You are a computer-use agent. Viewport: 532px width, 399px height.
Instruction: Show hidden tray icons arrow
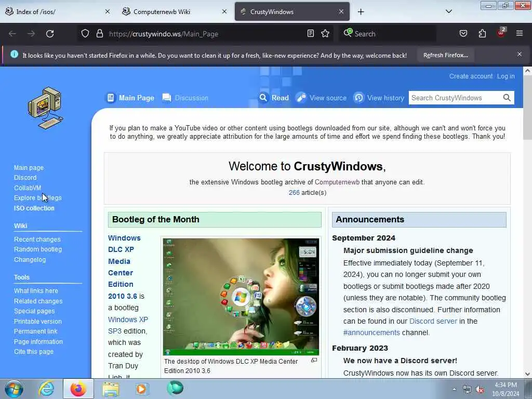(454, 390)
